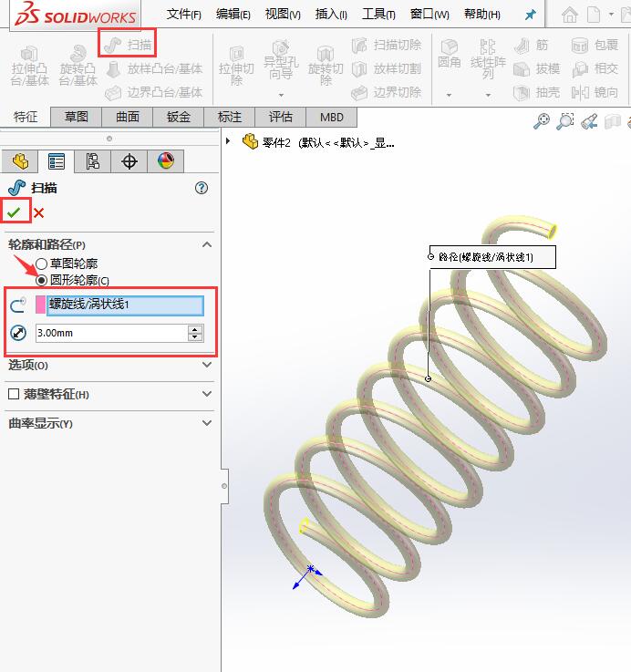Click the Shell (抽壳) tool

[536, 92]
